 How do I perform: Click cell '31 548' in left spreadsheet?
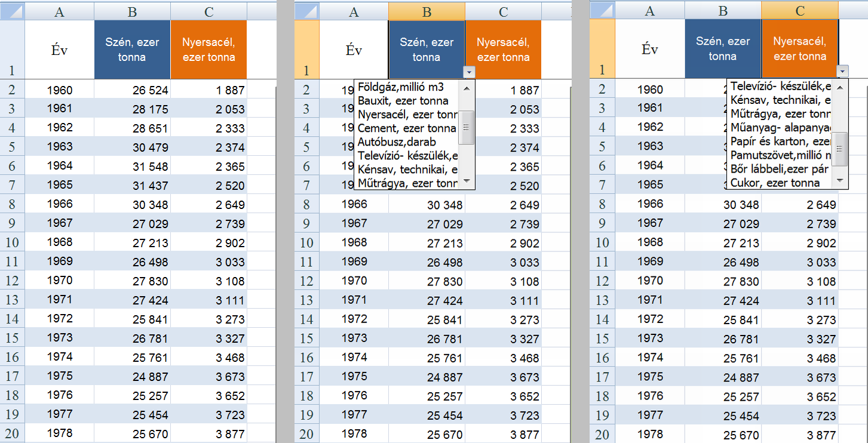pos(132,166)
